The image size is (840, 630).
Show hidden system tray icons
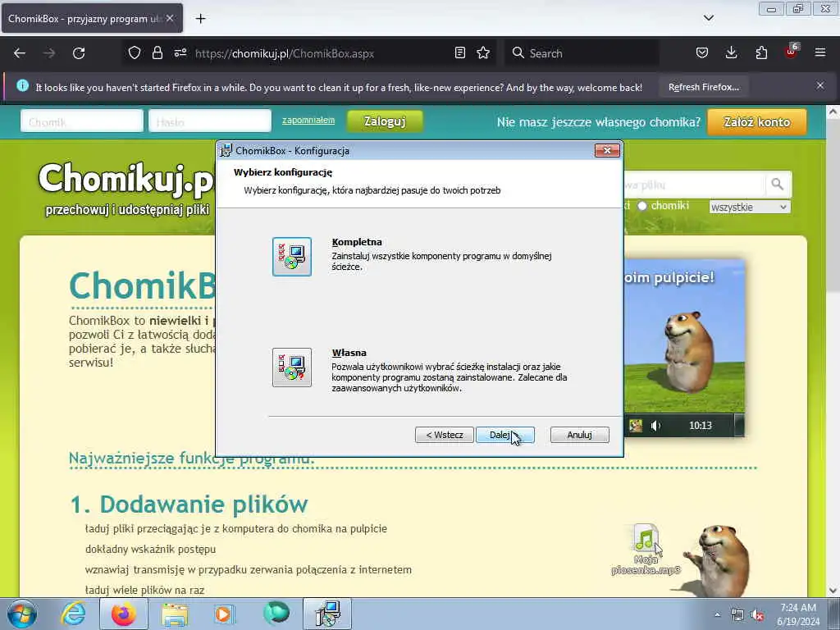(x=717, y=614)
